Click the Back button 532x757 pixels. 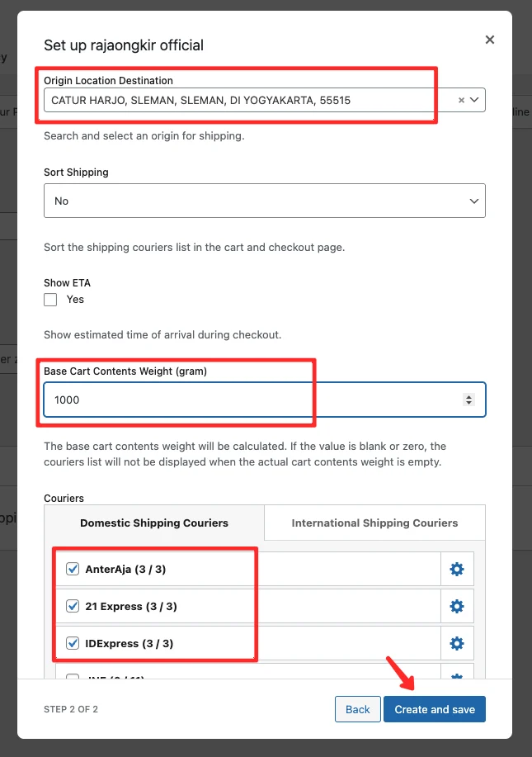[x=357, y=709]
